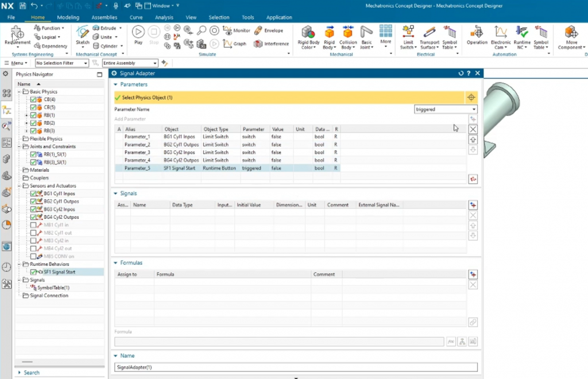Enable the MB1 Cyl1 in checkbox
The image size is (588, 379).
click(33, 225)
